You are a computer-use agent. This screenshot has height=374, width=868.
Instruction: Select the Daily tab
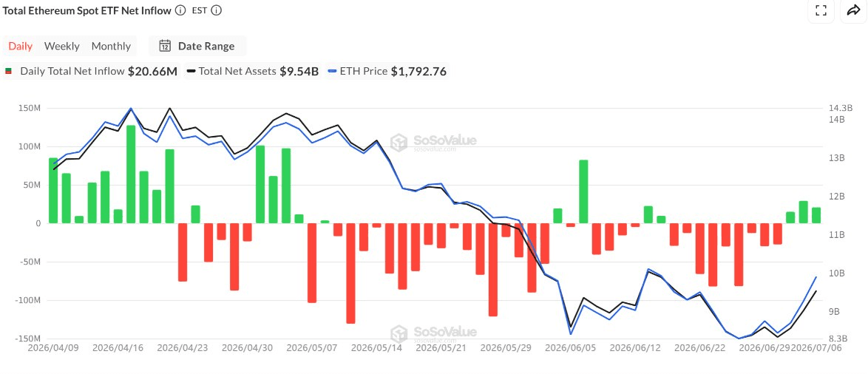pyautogui.click(x=21, y=46)
